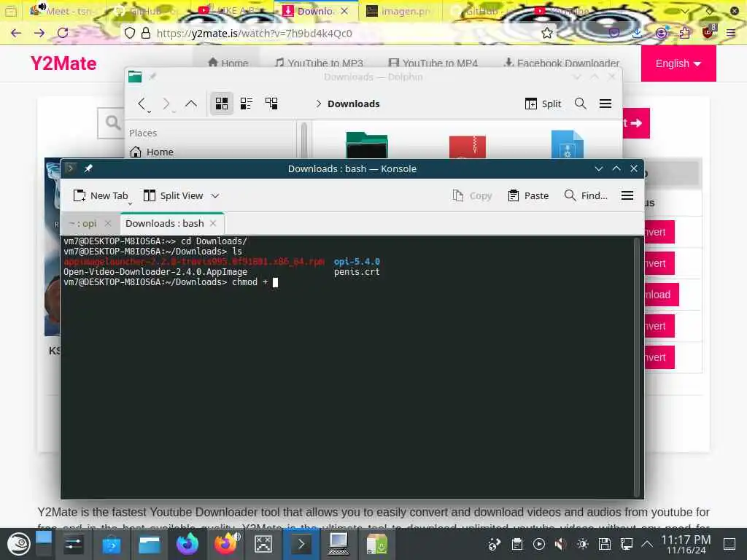This screenshot has width=747, height=560.
Task: Click volume icon in system tray
Action: pyautogui.click(x=561, y=544)
